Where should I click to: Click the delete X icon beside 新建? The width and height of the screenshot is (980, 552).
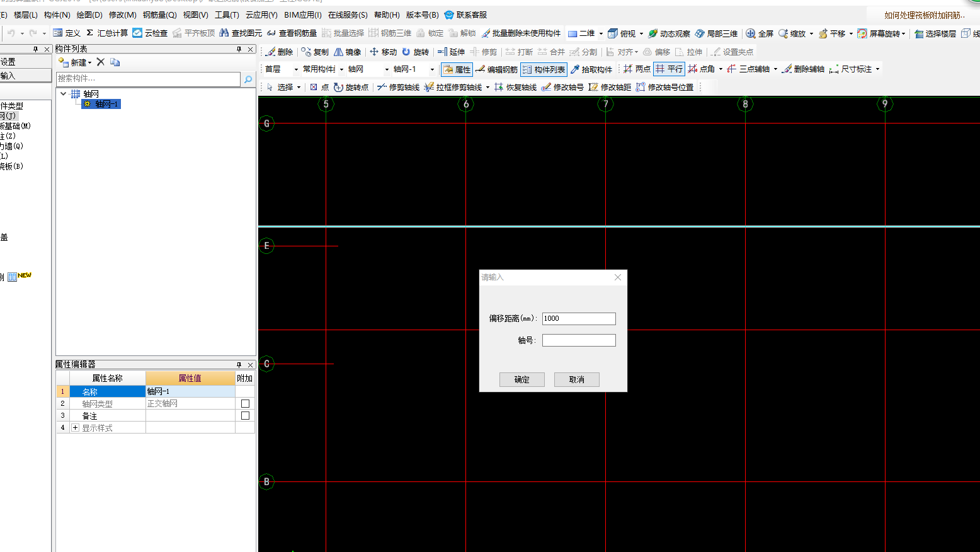101,62
